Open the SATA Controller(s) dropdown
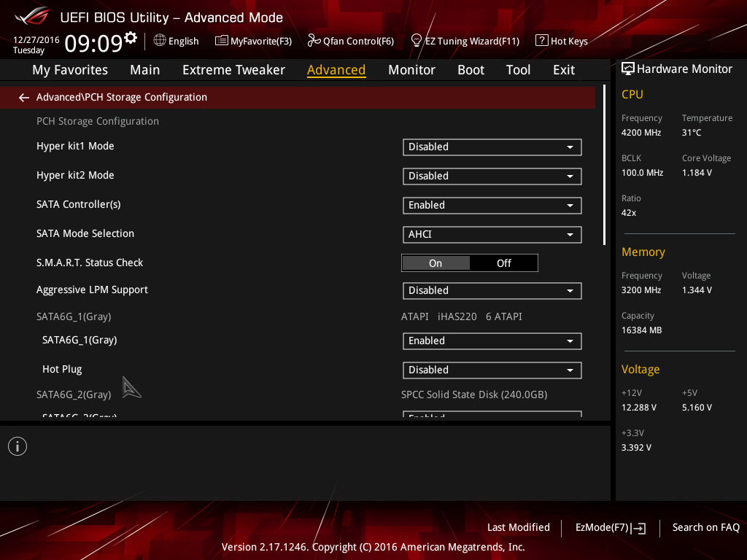The width and height of the screenshot is (747, 560). (x=492, y=205)
